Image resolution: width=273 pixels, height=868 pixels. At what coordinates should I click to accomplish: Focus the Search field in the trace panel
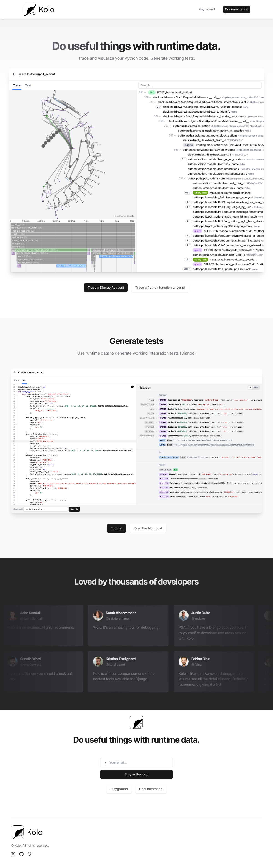(200, 85)
